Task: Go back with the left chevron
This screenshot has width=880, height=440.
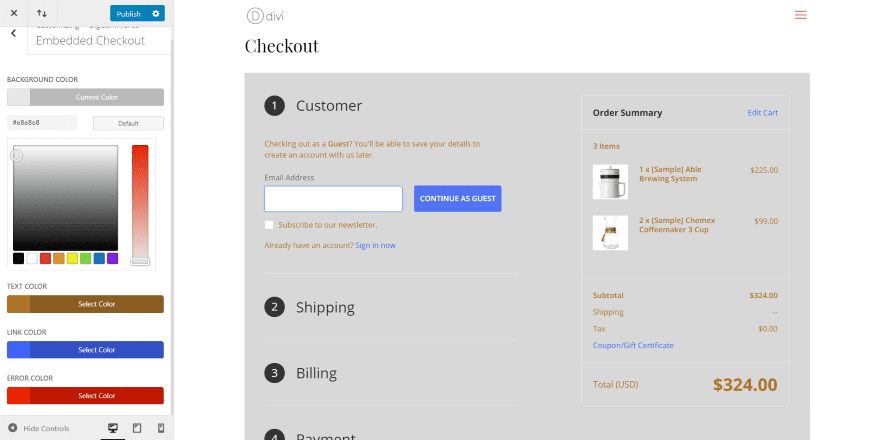Action: pos(13,33)
